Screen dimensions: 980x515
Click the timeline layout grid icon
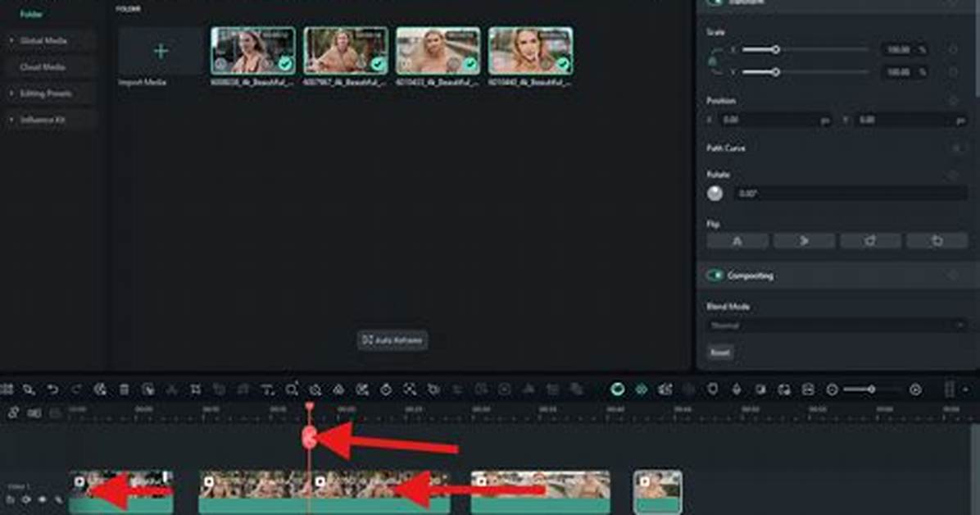(x=7, y=390)
